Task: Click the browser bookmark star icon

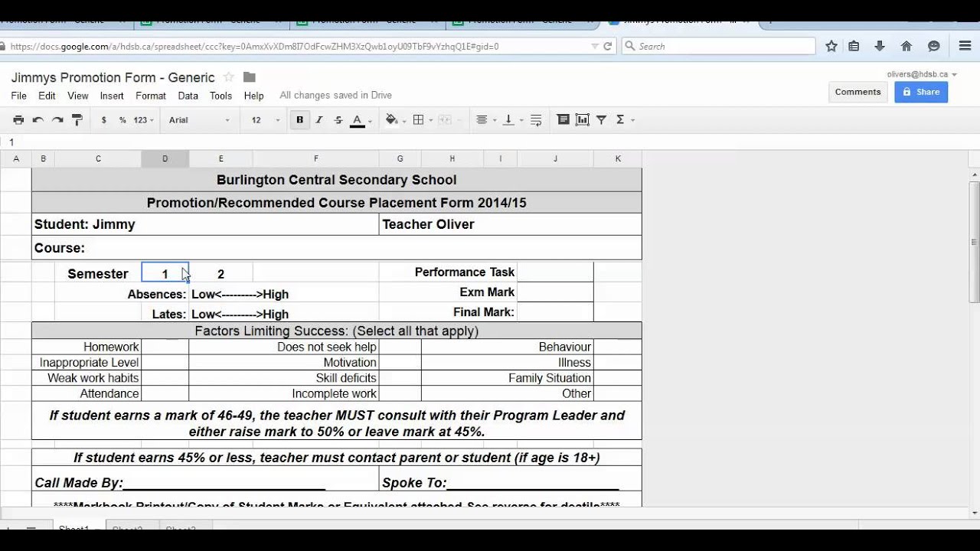Action: [831, 47]
